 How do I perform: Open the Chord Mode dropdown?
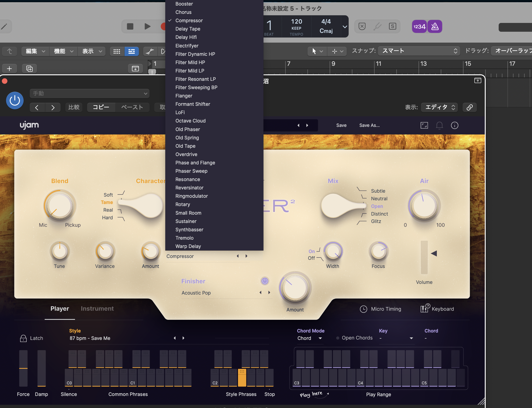point(310,338)
